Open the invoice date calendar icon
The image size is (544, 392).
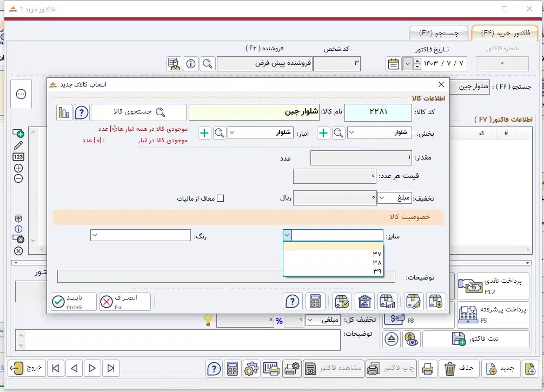[x=394, y=64]
